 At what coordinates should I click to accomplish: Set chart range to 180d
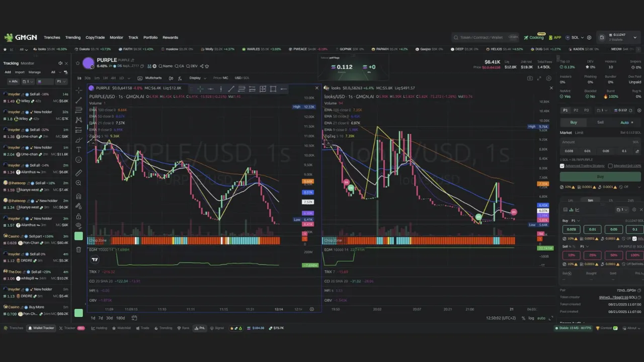[x=120, y=318]
